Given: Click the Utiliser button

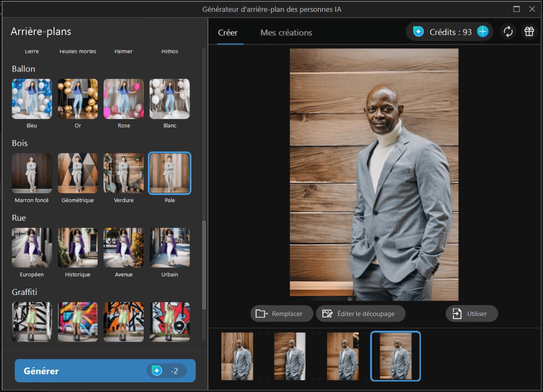Looking at the screenshot, I should click(471, 314).
